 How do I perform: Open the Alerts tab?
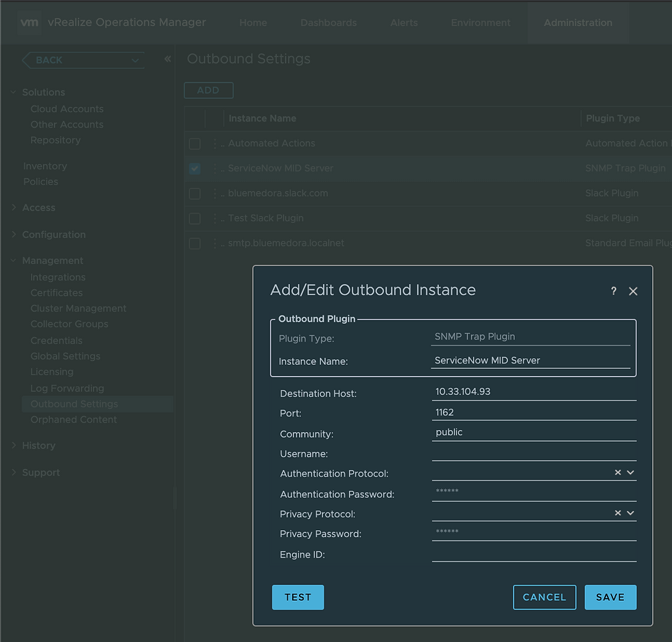coord(404,23)
